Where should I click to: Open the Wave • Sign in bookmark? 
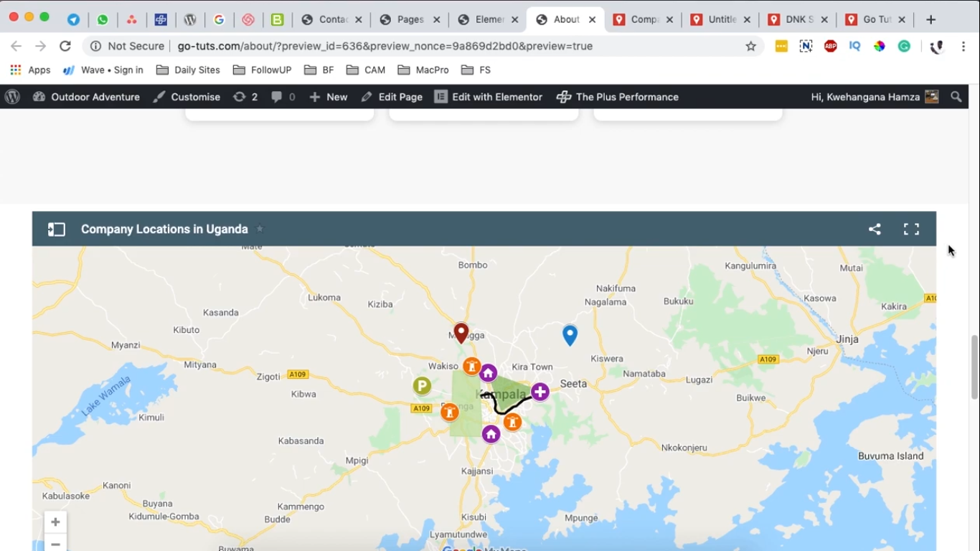103,70
